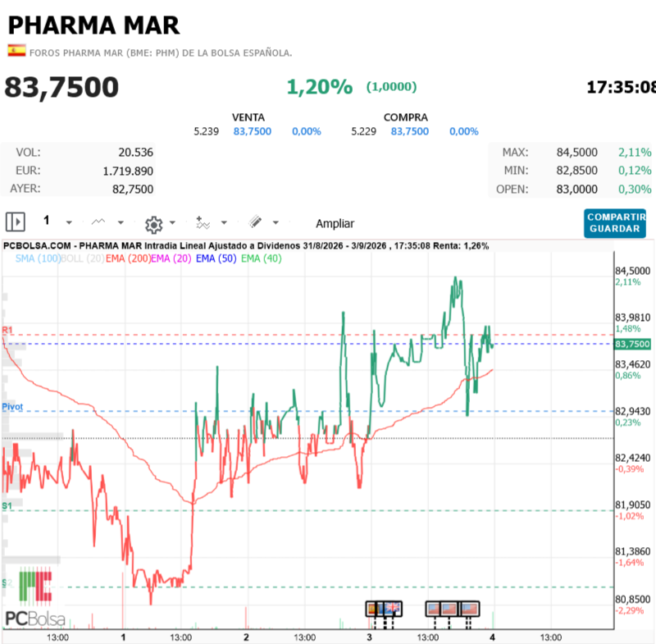656x644 pixels.
Task: Expand the drawing tools dropdown arrow
Action: coord(276,222)
